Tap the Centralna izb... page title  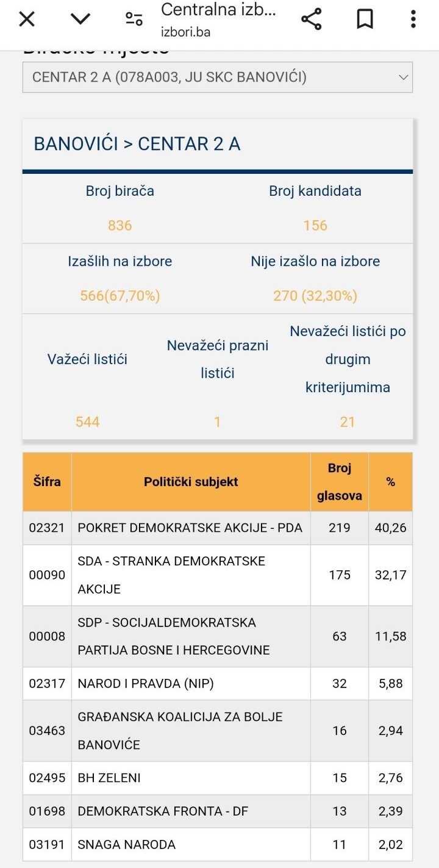pyautogui.click(x=218, y=10)
